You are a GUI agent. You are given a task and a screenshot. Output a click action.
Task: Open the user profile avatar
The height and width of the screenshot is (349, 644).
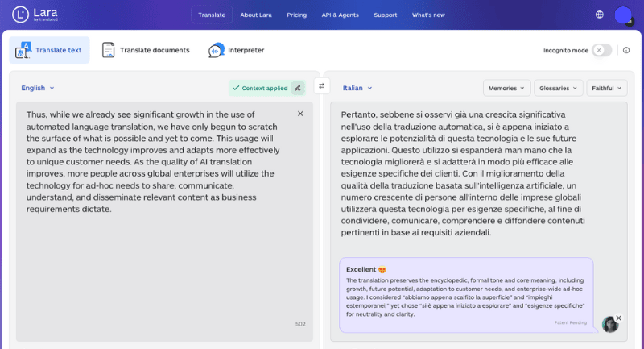623,15
